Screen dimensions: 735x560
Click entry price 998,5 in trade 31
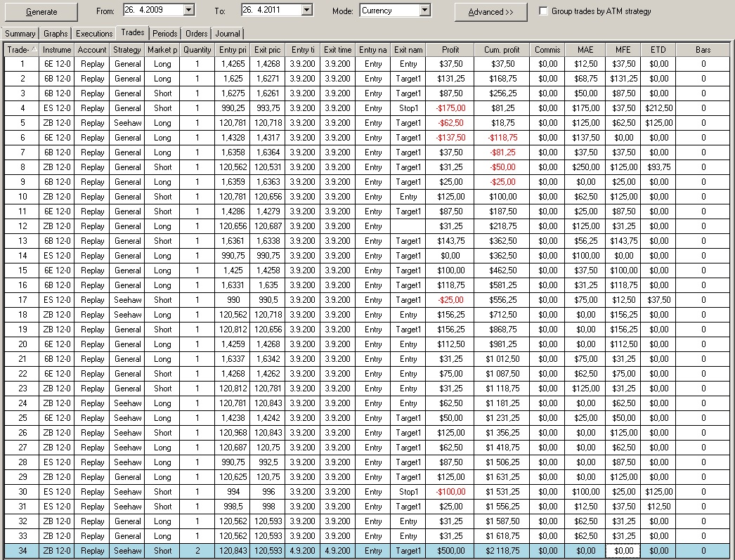click(x=233, y=507)
